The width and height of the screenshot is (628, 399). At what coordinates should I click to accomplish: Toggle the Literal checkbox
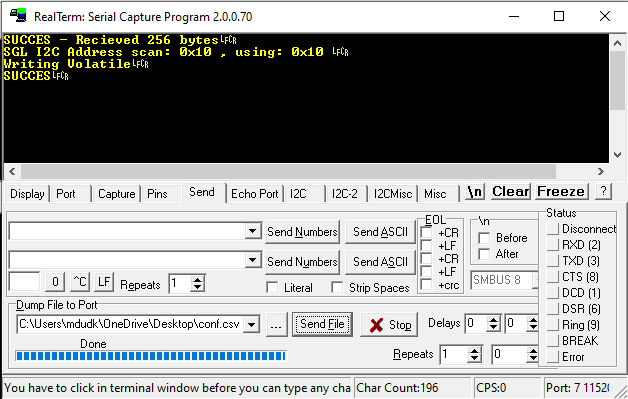[x=272, y=288]
